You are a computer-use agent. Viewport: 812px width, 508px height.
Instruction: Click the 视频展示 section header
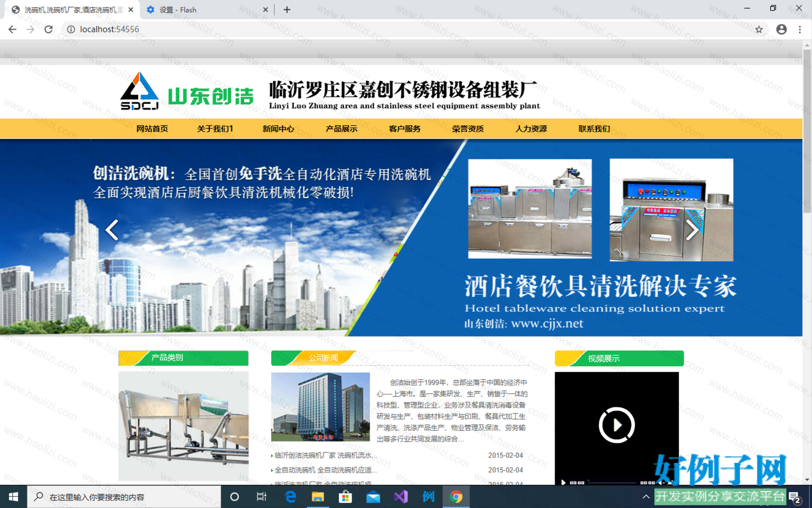tap(619, 358)
